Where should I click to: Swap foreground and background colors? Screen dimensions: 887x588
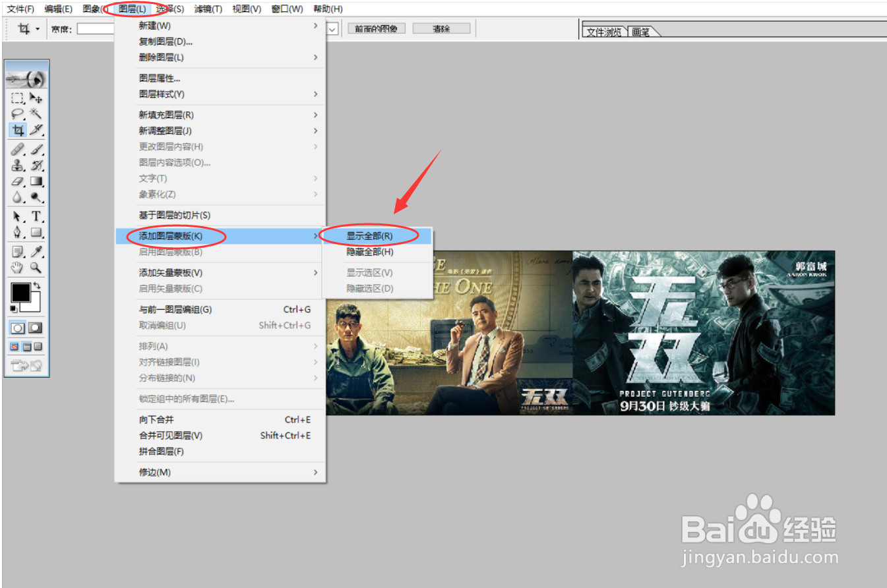[37, 286]
